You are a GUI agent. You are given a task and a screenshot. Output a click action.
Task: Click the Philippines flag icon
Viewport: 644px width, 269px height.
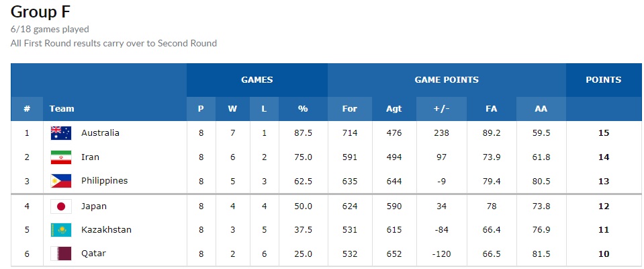(x=60, y=181)
